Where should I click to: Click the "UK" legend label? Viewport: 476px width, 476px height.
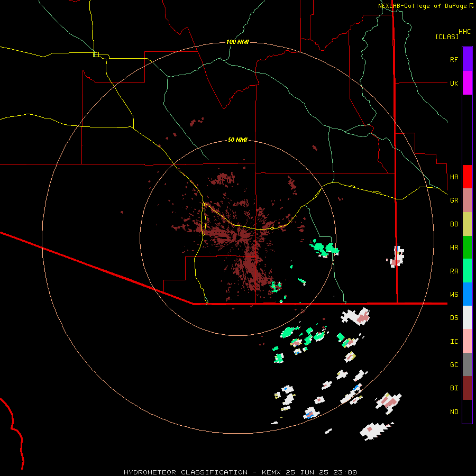[454, 83]
